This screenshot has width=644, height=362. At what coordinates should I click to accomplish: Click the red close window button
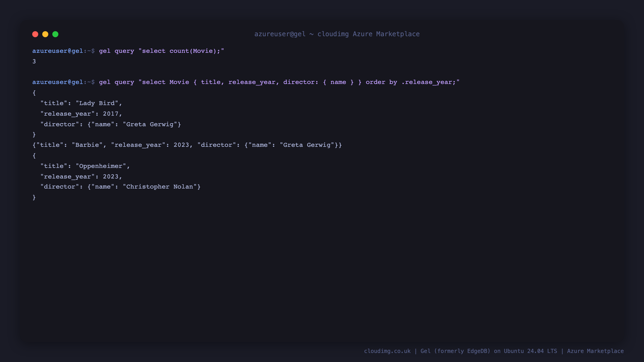35,34
